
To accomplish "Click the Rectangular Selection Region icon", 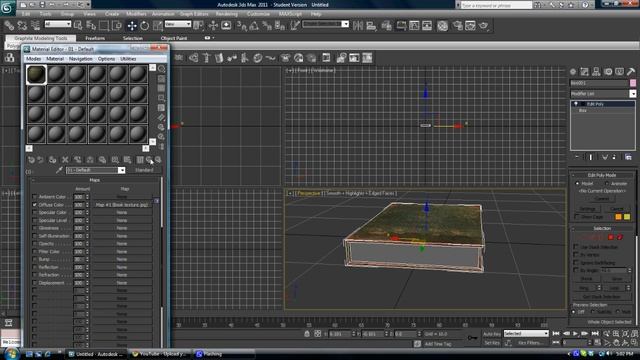I will tap(104, 26).
